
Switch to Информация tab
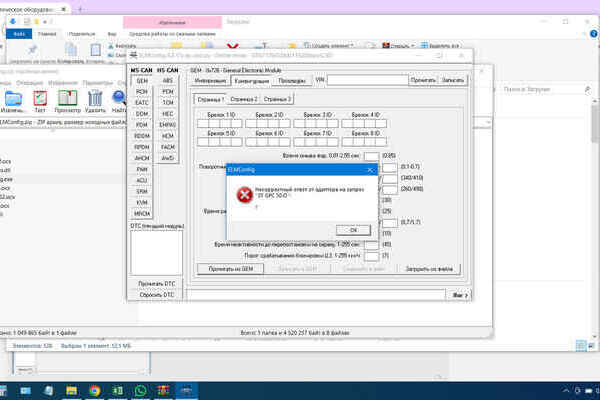pos(210,81)
